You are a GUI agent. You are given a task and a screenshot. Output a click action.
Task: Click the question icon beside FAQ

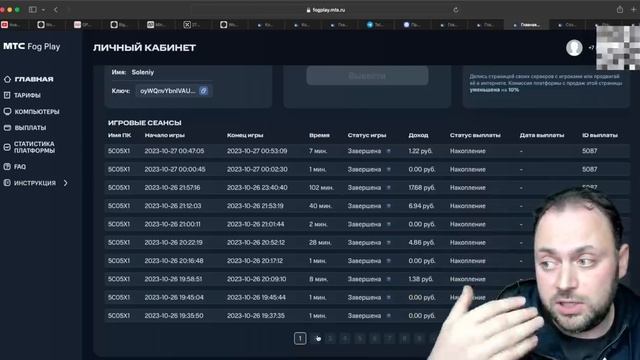tap(7, 167)
